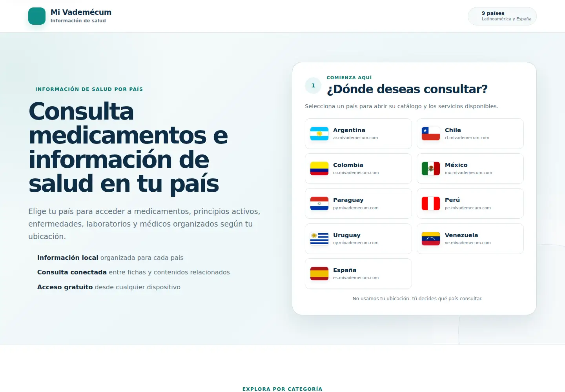Click the EXPLORA POR CATEGORÍA heading
This screenshot has width=565, height=392.
(282, 389)
